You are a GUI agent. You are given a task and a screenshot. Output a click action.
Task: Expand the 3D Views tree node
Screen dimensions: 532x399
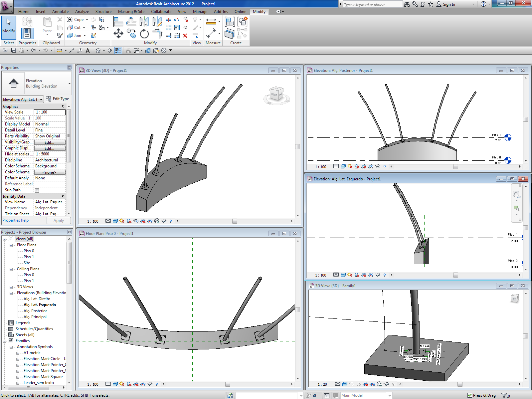[x=11, y=287]
